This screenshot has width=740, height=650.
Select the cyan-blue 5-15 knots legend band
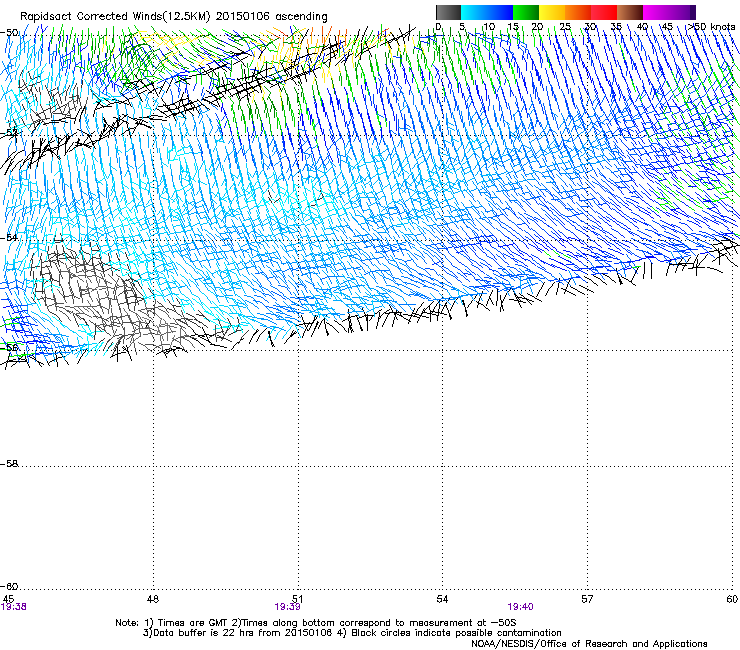(487, 12)
